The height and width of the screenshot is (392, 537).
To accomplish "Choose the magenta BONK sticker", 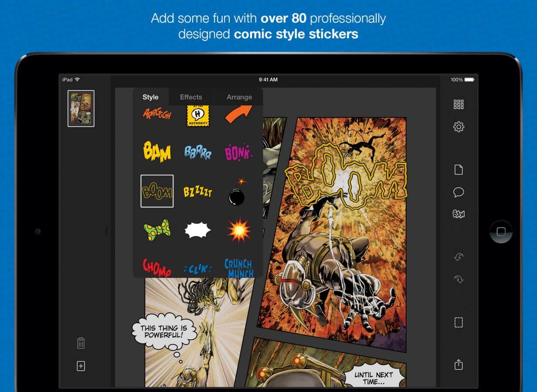I will pos(238,152).
